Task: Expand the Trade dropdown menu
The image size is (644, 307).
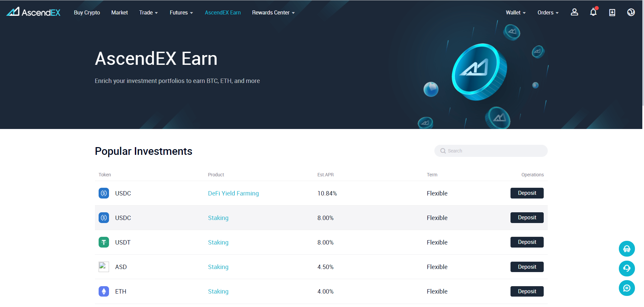Action: tap(148, 12)
